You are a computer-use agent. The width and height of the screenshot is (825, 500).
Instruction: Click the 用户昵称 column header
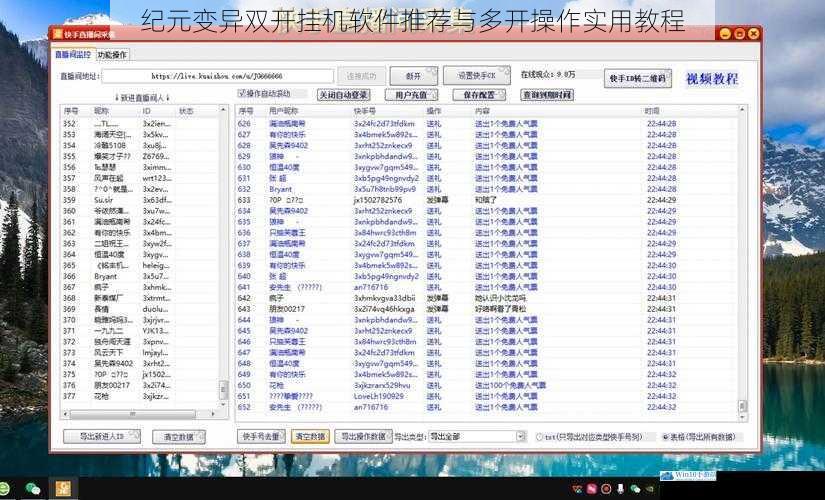[284, 111]
